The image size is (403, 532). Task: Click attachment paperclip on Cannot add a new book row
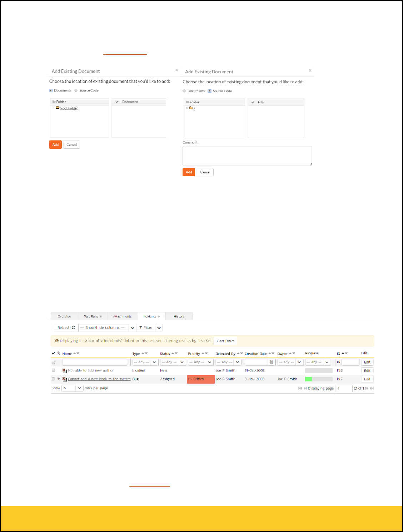tap(59, 379)
